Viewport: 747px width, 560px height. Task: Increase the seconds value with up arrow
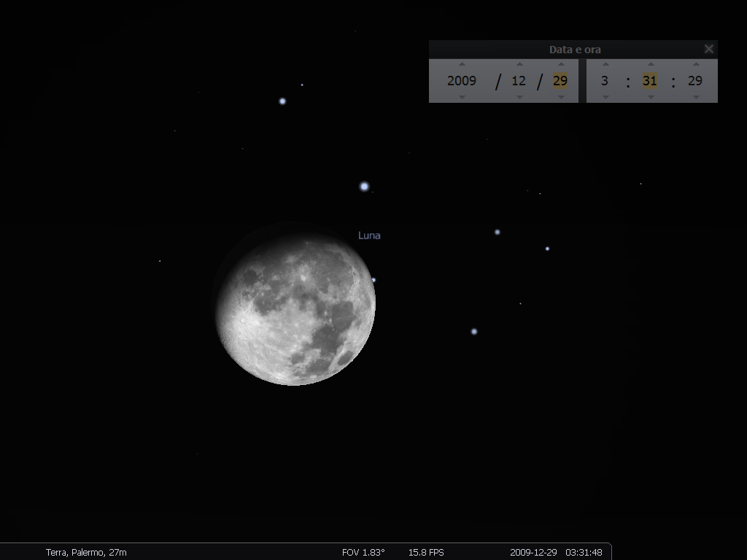coord(696,64)
